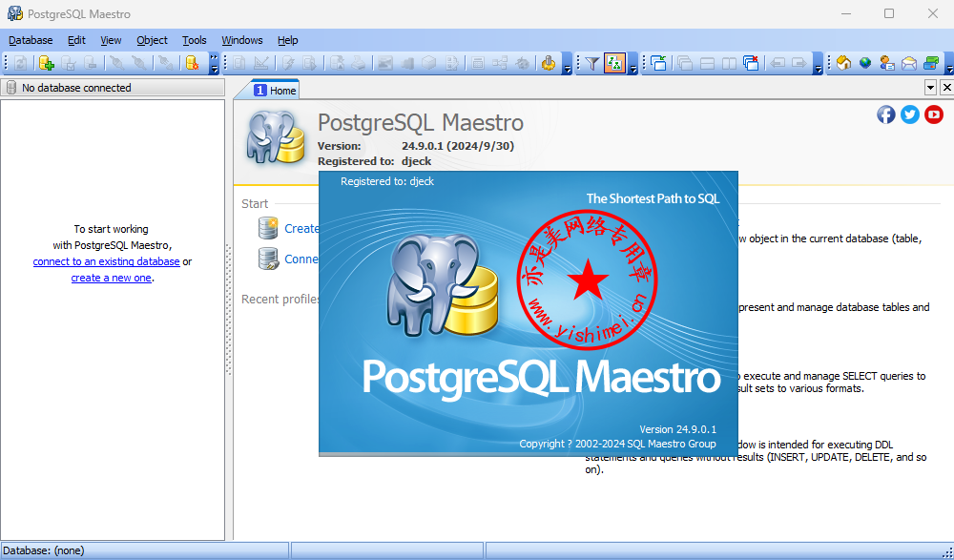Expand toolbar options right of the gold tool icon
Screen dimensions: 954x560
(567, 63)
